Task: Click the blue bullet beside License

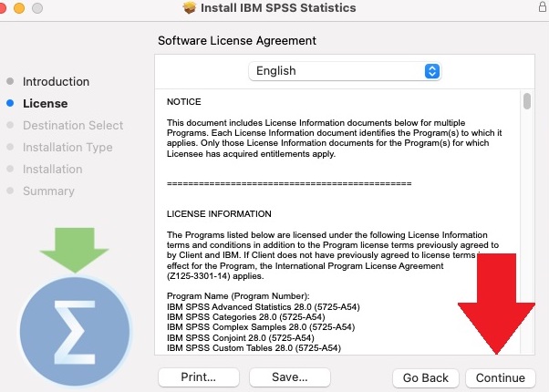Action: (10, 104)
